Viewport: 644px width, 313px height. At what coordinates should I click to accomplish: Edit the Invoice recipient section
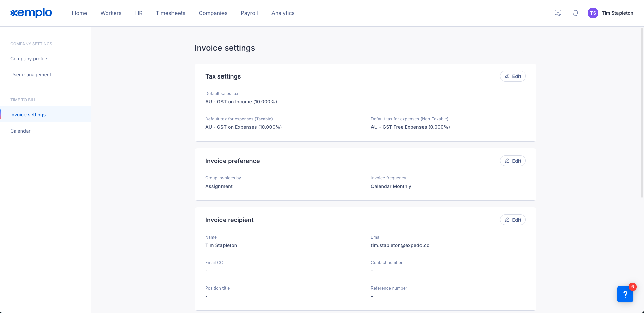512,220
